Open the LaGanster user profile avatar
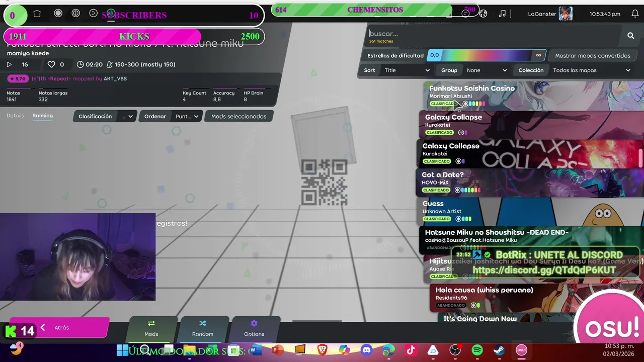The width and height of the screenshot is (644, 362). tap(566, 14)
